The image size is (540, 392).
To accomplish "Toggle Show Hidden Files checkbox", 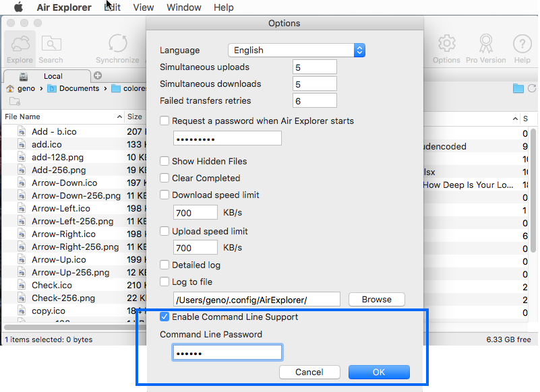I will pos(164,161).
